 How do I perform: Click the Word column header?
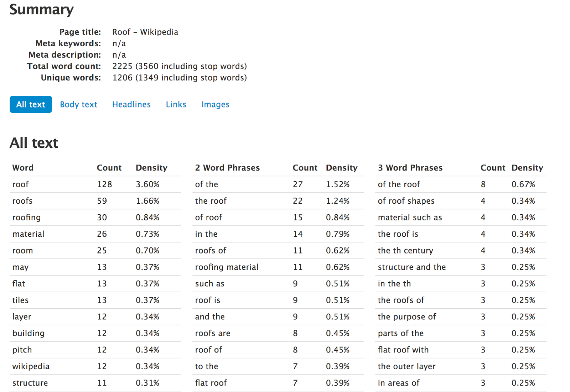click(x=23, y=168)
